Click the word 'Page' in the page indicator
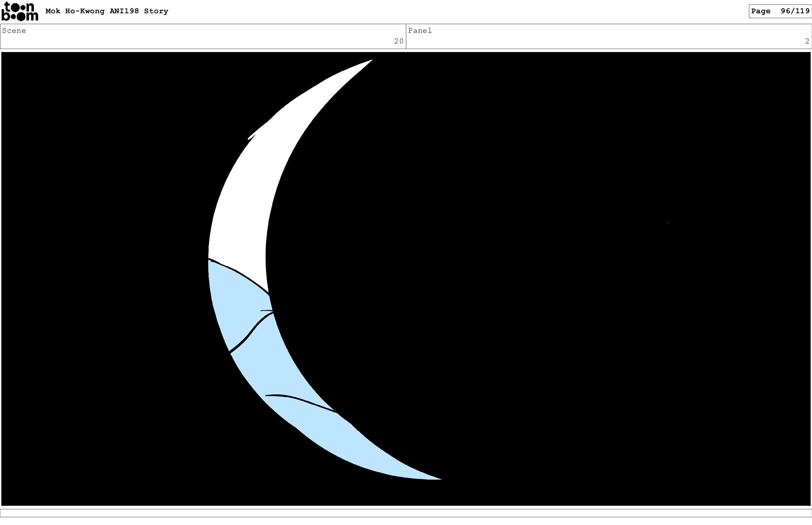This screenshot has width=812, height=525. 760,11
